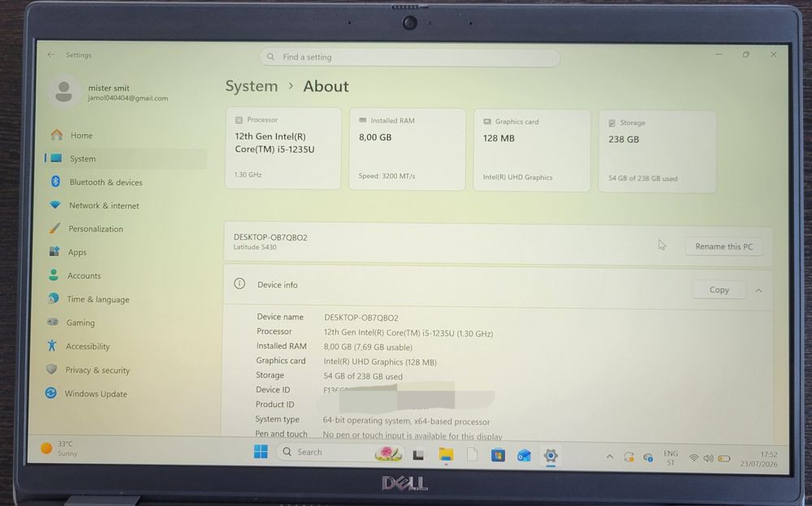Select System in the sidebar
The height and width of the screenshot is (506, 812).
click(x=125, y=158)
